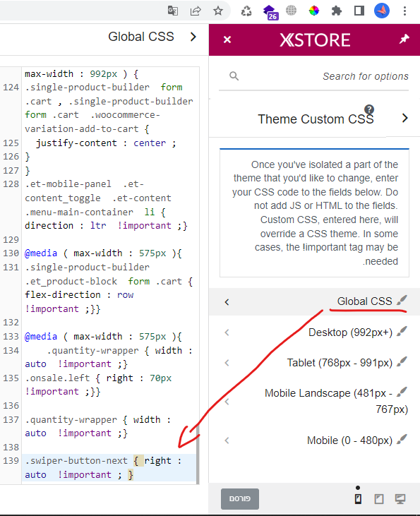Viewport: 420px width, 516px height.
Task: Close the XStore options panel
Action: (227, 40)
